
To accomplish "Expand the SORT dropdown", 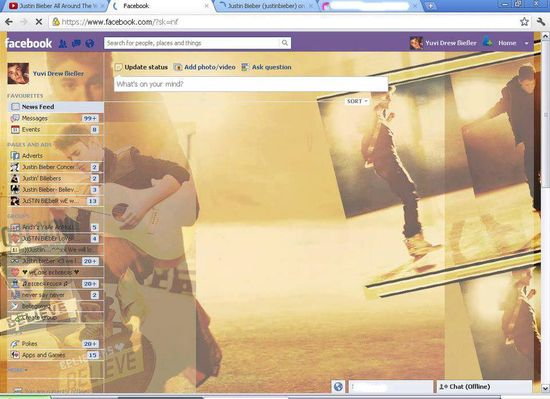I will 357,101.
